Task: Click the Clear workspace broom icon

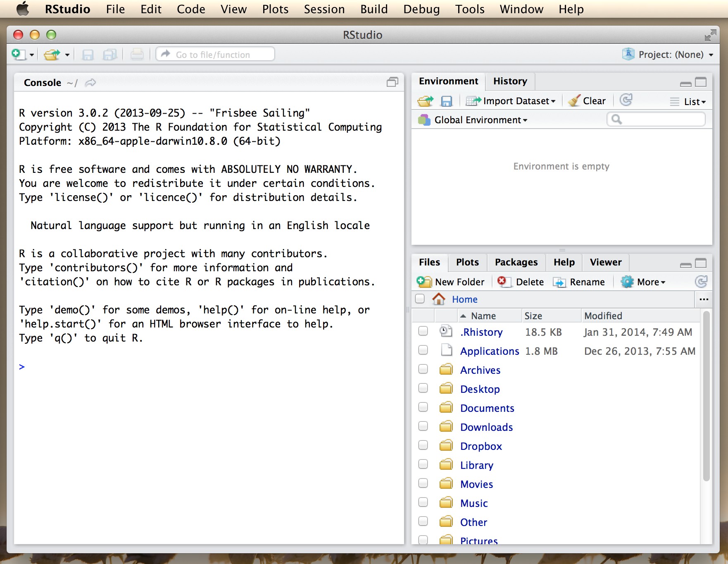Action: click(574, 101)
